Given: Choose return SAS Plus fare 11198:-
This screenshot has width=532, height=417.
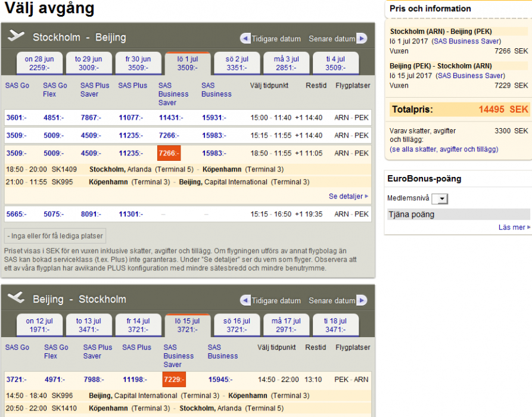Looking at the screenshot, I should click(135, 379).
